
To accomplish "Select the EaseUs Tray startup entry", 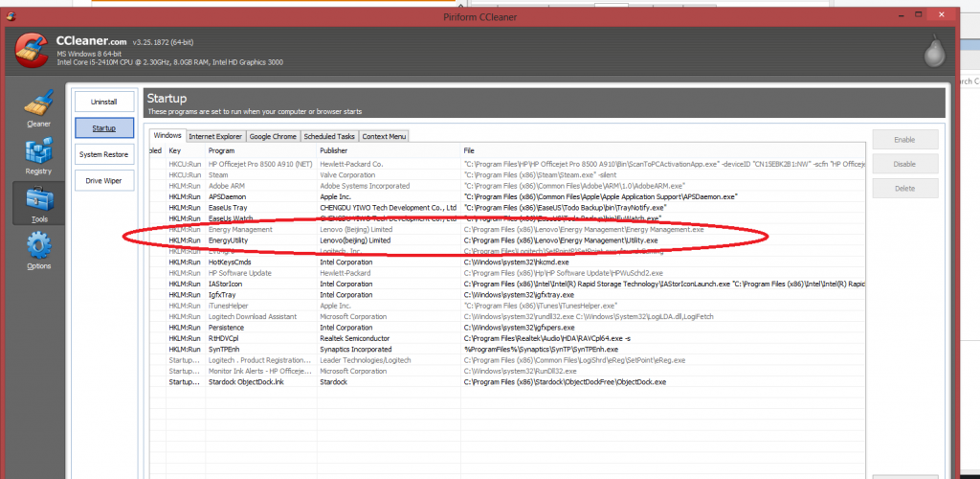I will (507, 208).
